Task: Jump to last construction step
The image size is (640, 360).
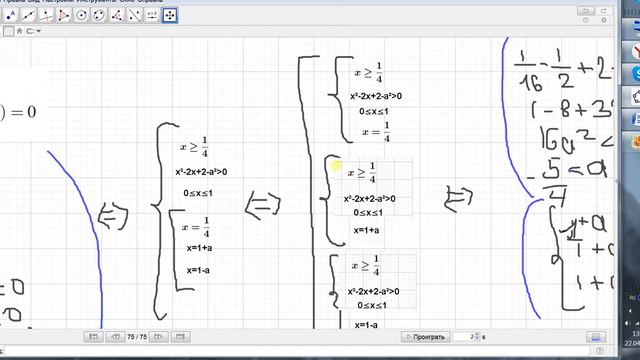Action: (180, 337)
